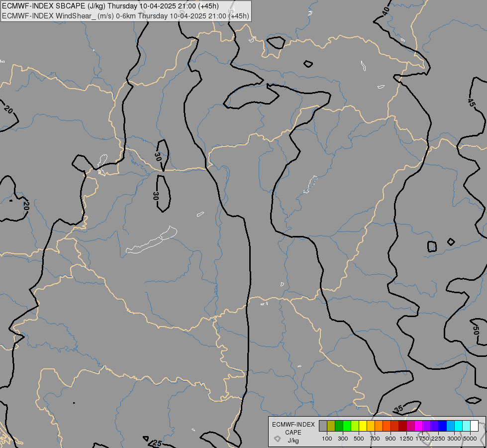Screen dimensions: 487x448
Task: Select the pure blue legend swatch
Action: pos(443,426)
